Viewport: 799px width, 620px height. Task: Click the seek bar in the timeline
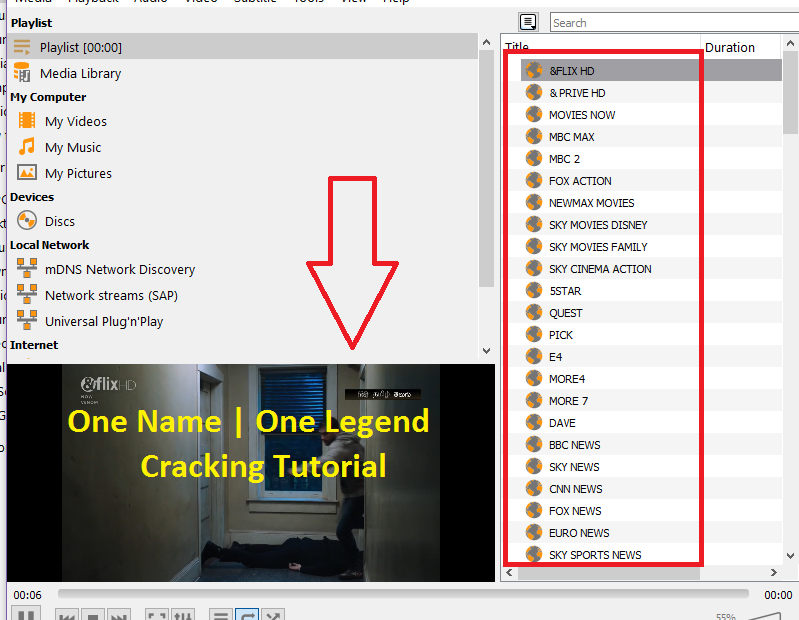403,594
